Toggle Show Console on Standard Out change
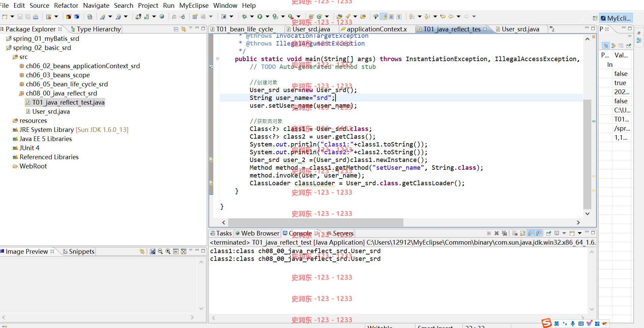The height and width of the screenshot is (328, 644). 531,233
